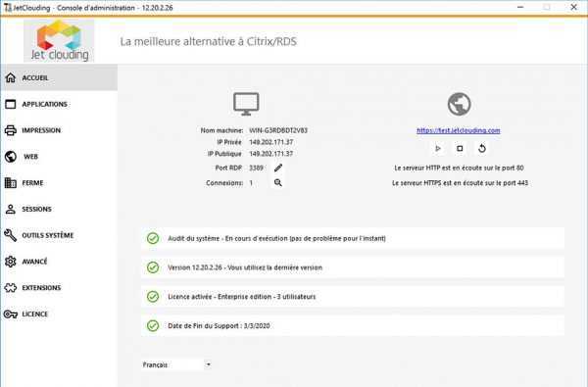588x387 pixels.
Task: Click the Date de Fin du Support text
Action: [x=219, y=326]
